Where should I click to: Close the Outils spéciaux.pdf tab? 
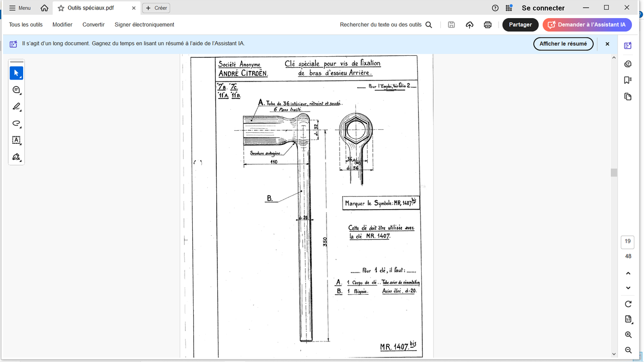pyautogui.click(x=133, y=8)
